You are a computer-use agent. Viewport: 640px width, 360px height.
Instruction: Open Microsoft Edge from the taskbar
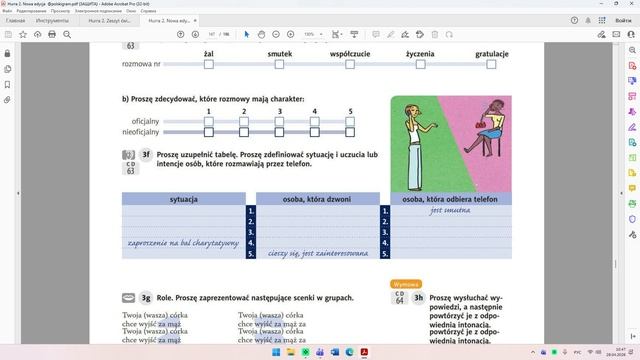[x=349, y=352]
